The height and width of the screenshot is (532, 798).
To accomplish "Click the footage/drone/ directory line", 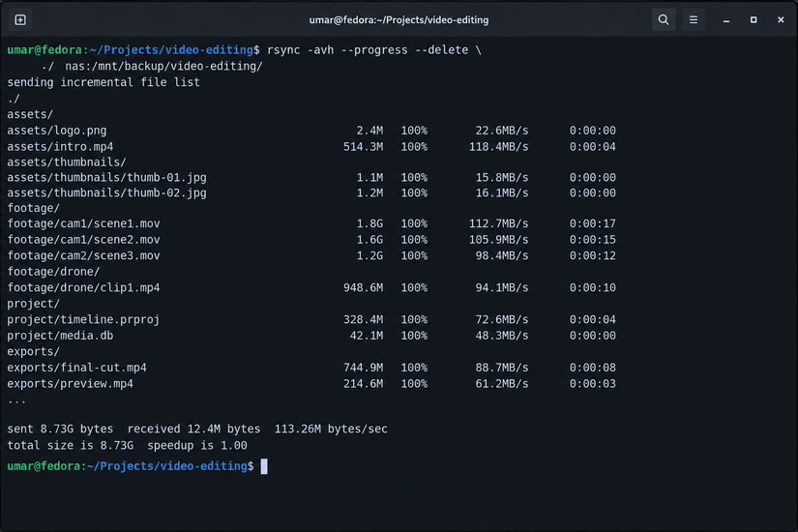I will [x=53, y=272].
